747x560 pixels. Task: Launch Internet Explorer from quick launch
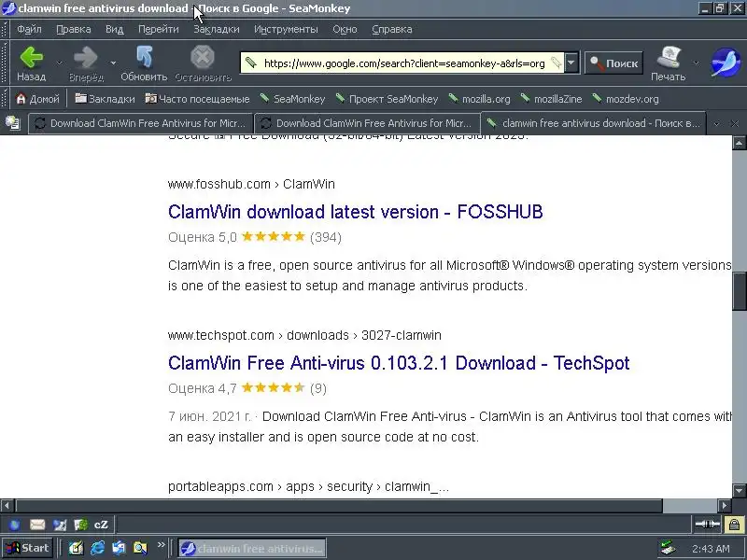click(98, 548)
